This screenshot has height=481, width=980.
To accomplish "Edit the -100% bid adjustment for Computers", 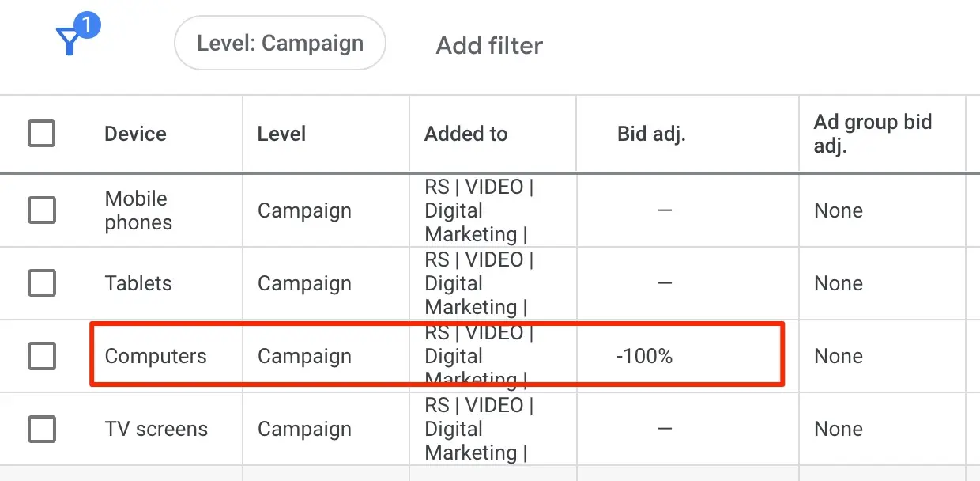I will point(644,357).
